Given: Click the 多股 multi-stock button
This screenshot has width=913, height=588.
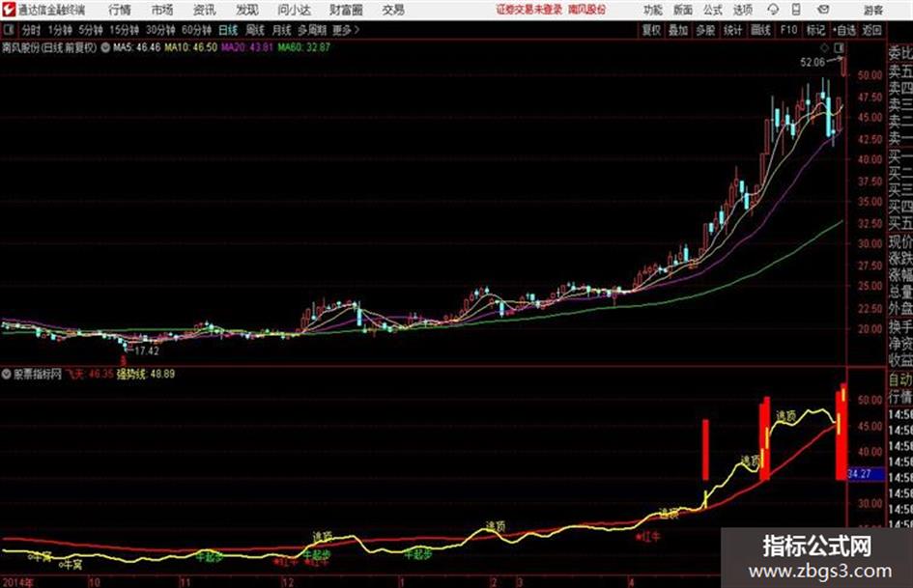Looking at the screenshot, I should (x=705, y=30).
